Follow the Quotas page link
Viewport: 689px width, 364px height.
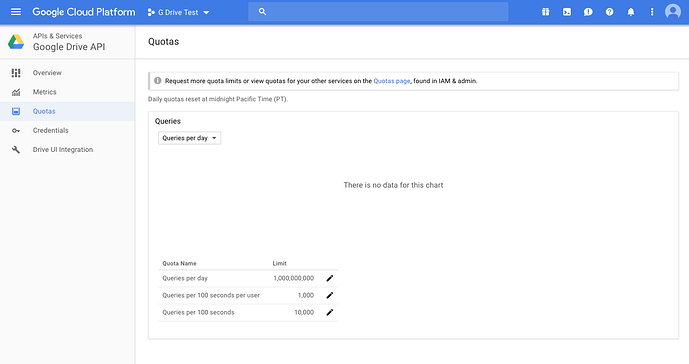click(392, 81)
